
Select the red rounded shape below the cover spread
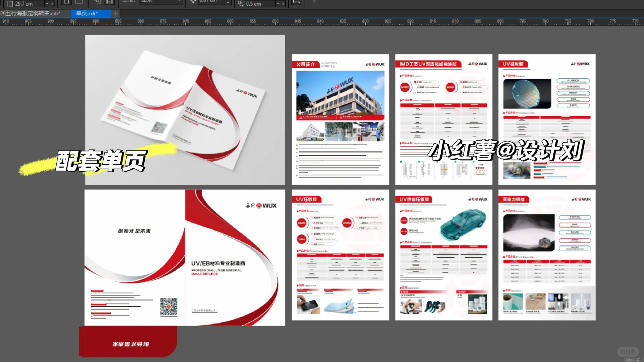(x=128, y=341)
